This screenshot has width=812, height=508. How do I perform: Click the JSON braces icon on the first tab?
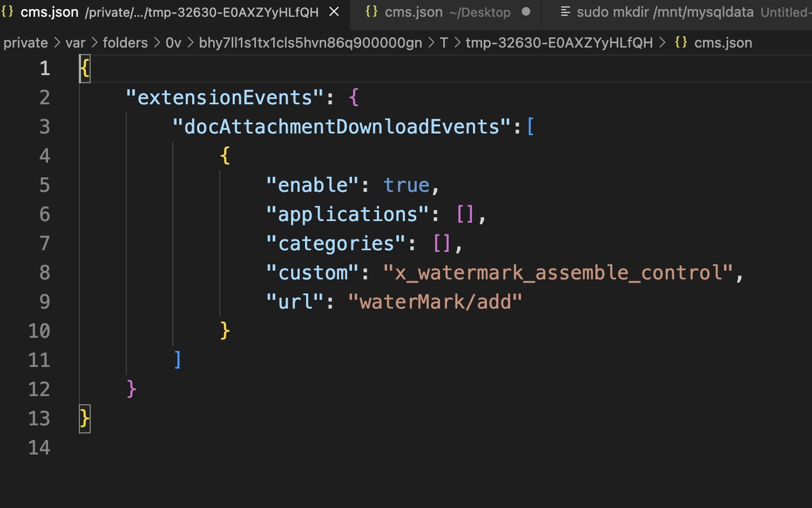(x=8, y=12)
